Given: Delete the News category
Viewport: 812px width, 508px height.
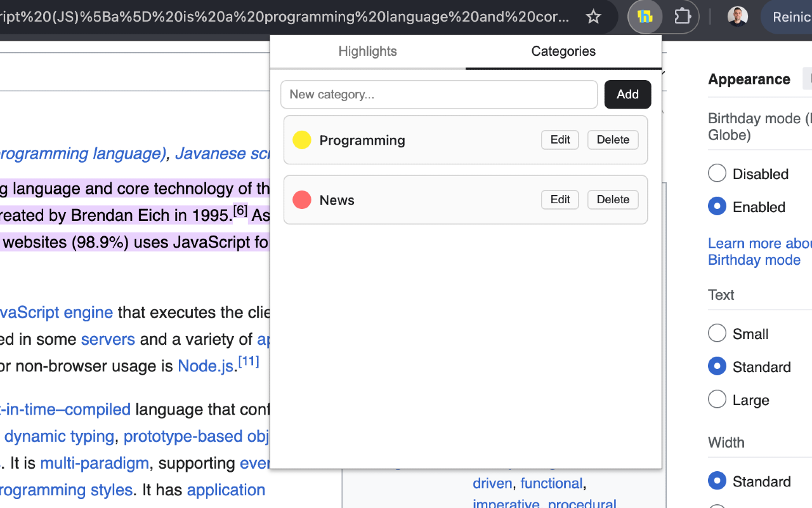Looking at the screenshot, I should point(613,199).
